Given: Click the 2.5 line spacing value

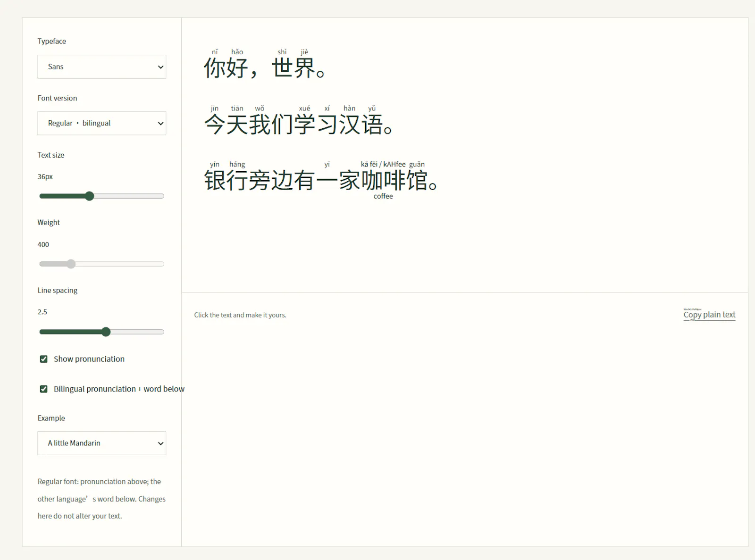Looking at the screenshot, I should (x=42, y=312).
